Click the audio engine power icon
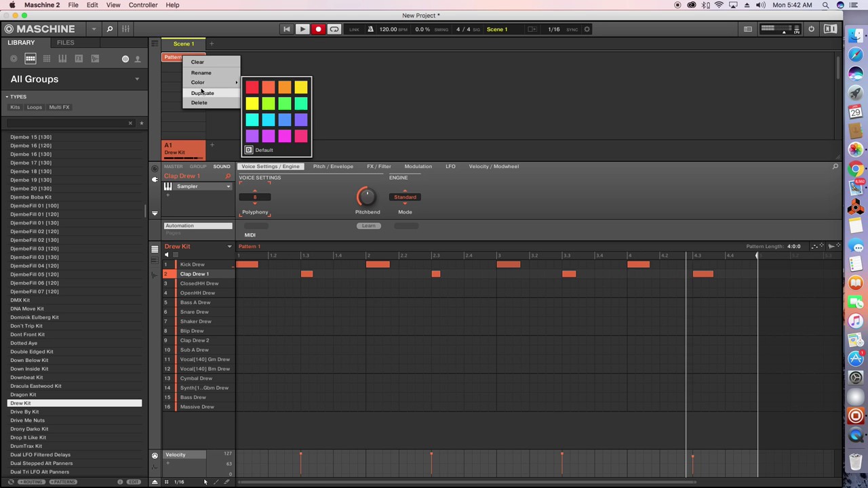Image resolution: width=868 pixels, height=488 pixels. (811, 28)
